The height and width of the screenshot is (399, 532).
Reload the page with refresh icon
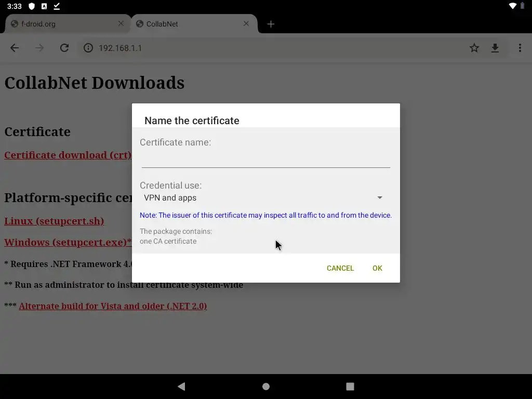[64, 48]
